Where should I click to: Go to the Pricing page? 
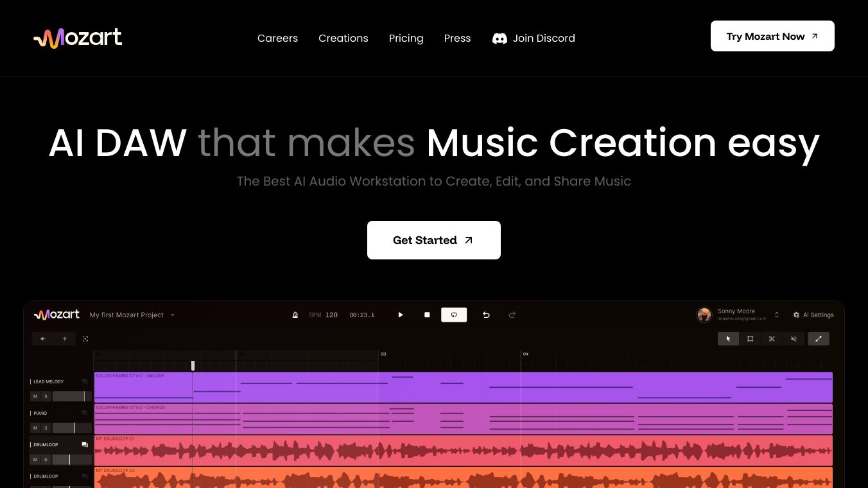(406, 39)
